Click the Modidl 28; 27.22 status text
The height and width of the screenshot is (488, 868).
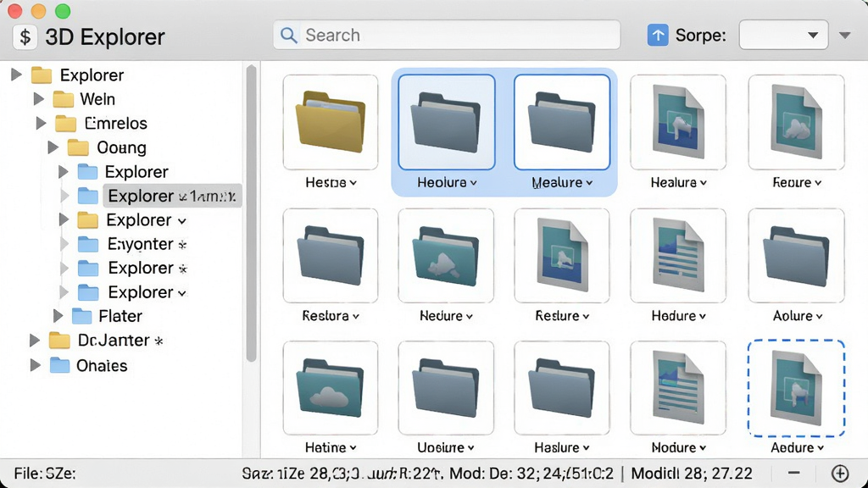[692, 474]
